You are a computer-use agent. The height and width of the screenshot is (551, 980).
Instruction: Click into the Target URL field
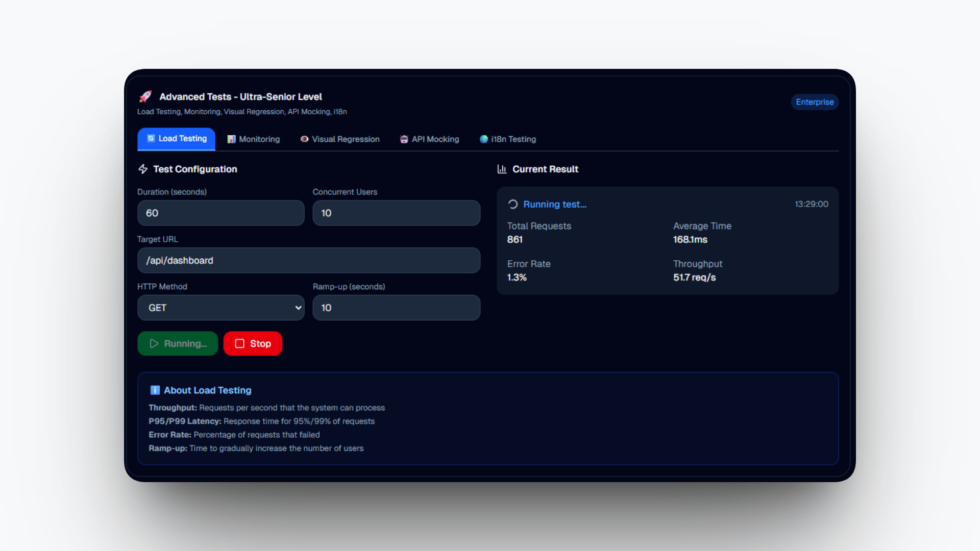click(308, 260)
